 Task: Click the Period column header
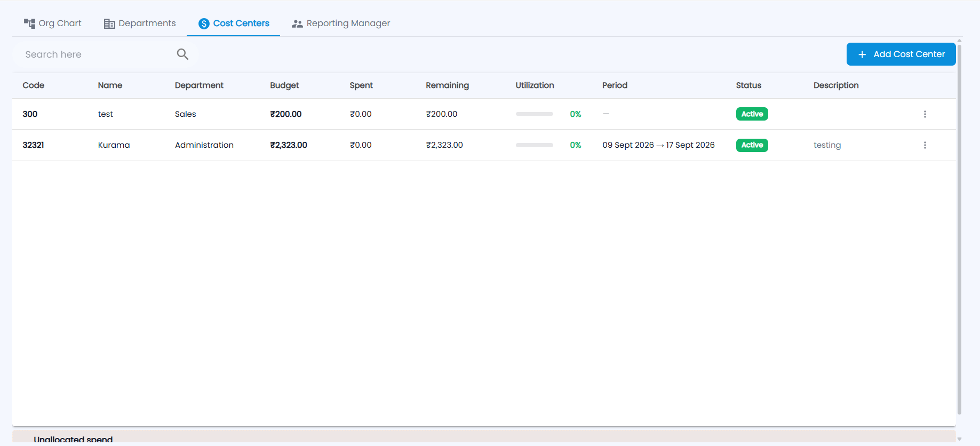point(615,85)
